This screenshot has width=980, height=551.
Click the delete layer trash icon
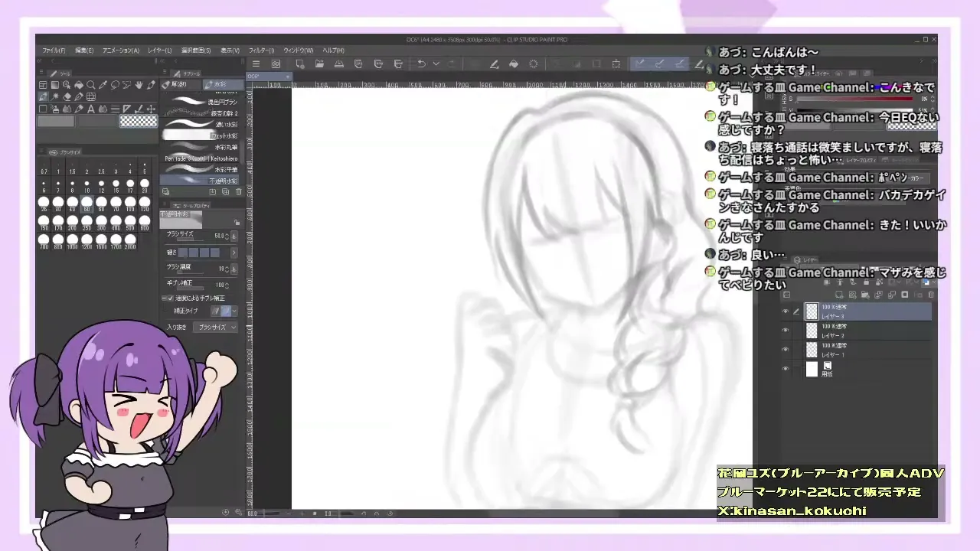point(931,295)
